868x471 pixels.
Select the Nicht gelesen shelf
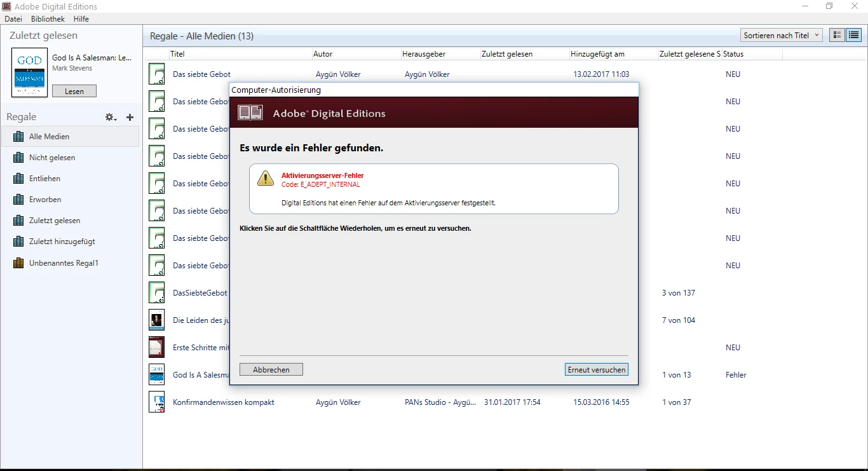[71, 158]
